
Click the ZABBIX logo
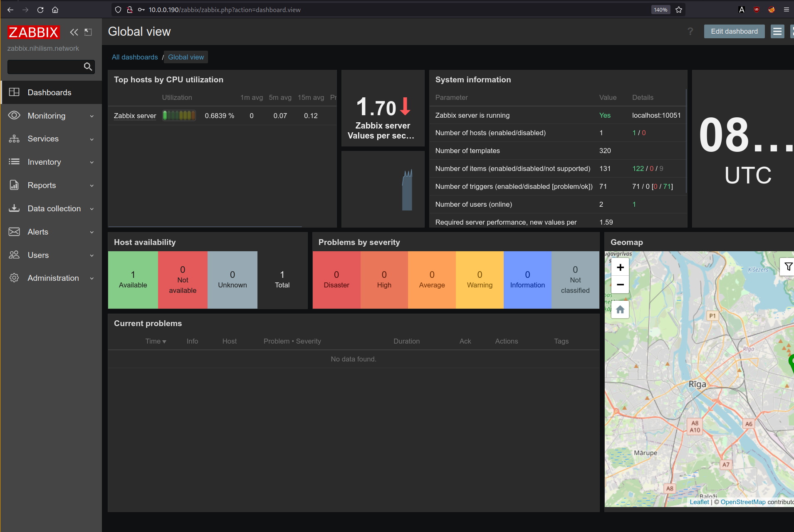34,32
